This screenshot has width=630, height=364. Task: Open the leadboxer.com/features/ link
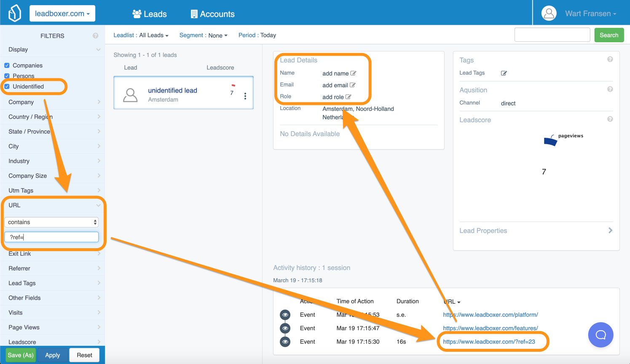491,328
